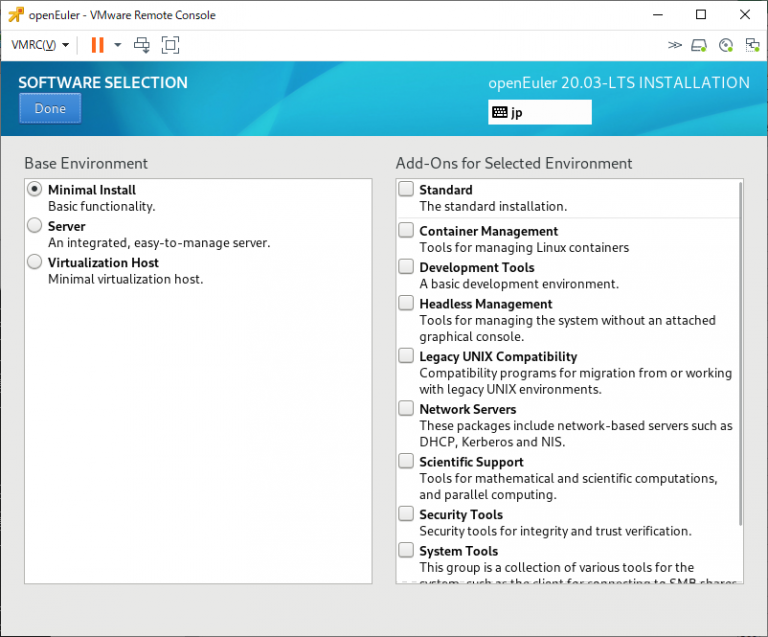Enable the Development Tools add-on
This screenshot has height=637, width=768.
tap(406, 267)
